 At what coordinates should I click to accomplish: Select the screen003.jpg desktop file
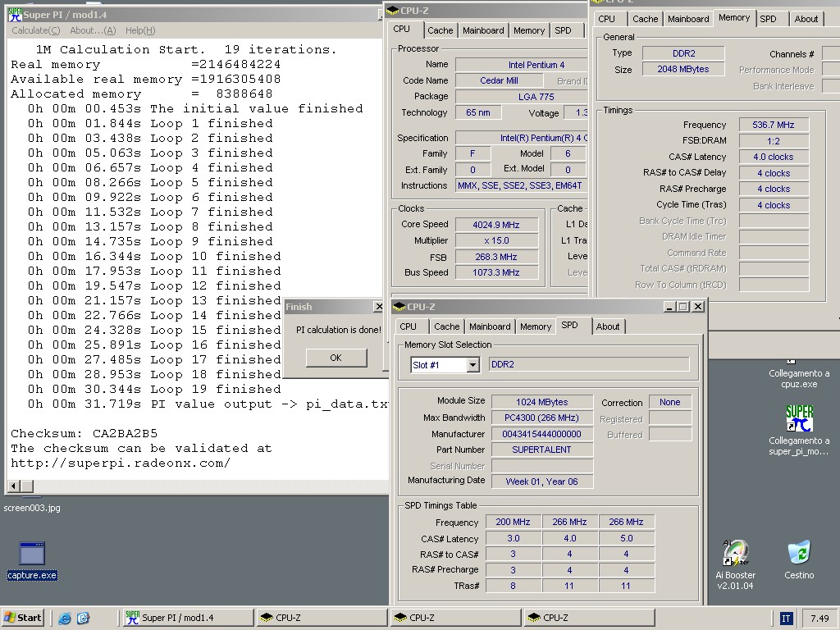(x=32, y=508)
